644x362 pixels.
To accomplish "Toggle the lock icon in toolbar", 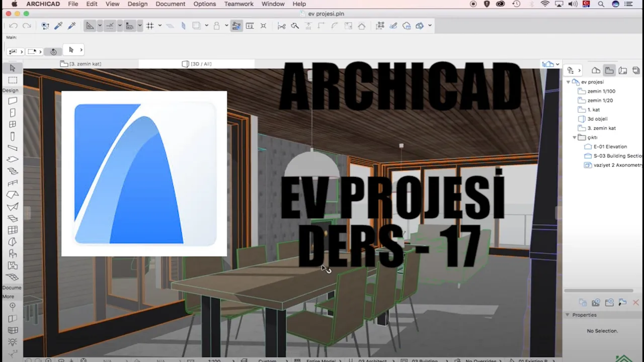I will [x=217, y=26].
